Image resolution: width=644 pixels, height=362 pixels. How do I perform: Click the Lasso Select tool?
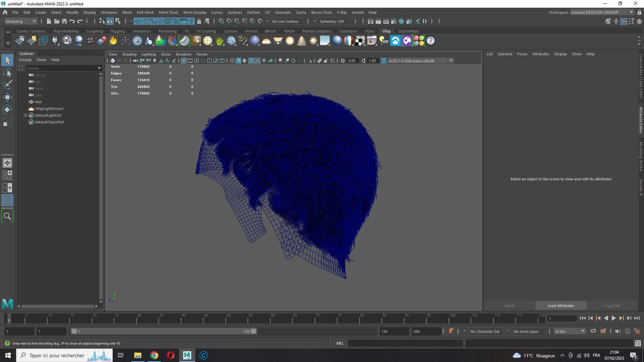[7, 72]
